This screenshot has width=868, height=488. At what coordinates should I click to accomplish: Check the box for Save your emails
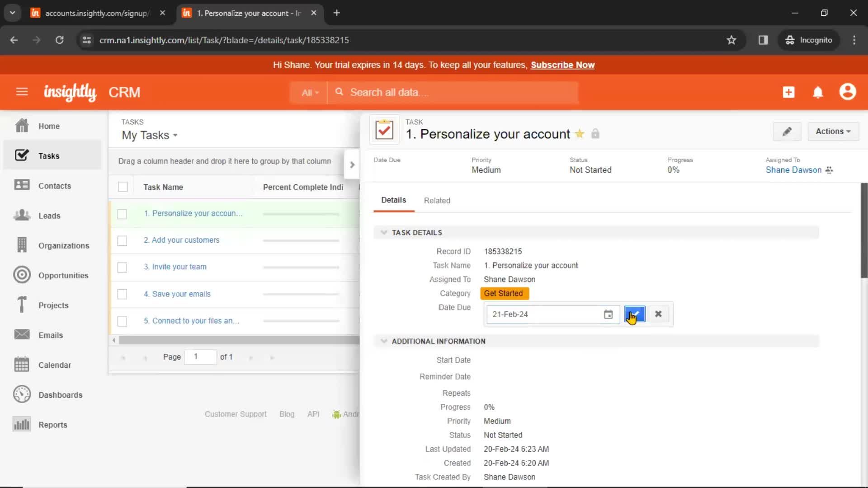pyautogui.click(x=122, y=294)
